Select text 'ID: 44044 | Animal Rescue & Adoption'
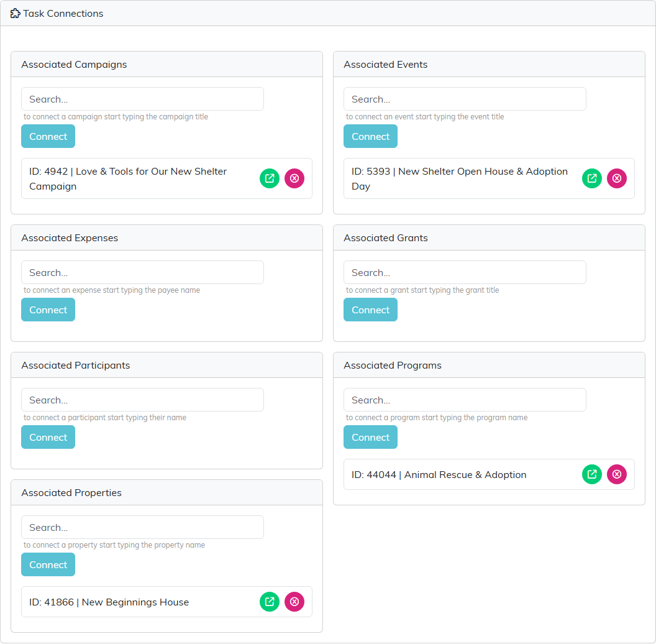The height and width of the screenshot is (644, 656). pyautogui.click(x=439, y=474)
